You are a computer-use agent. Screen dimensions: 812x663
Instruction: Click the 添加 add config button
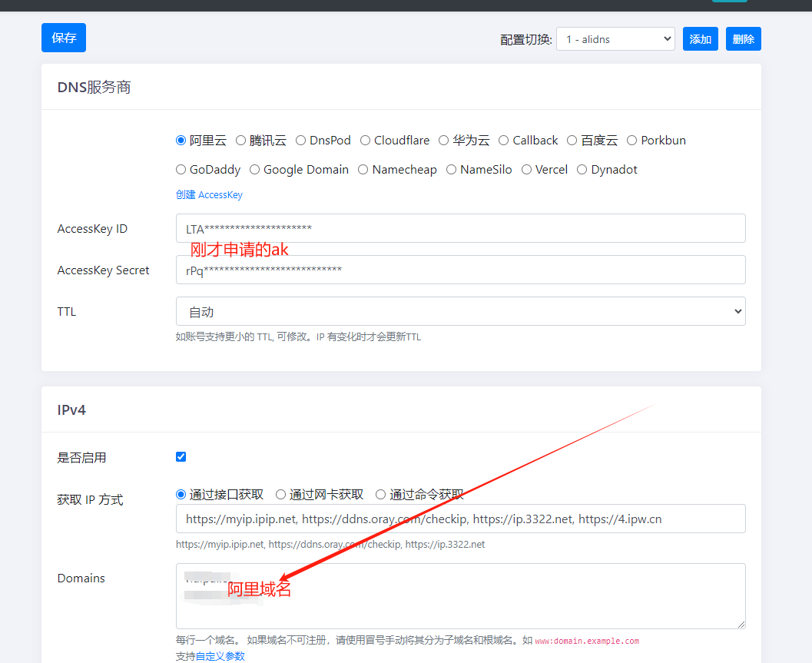(x=700, y=39)
